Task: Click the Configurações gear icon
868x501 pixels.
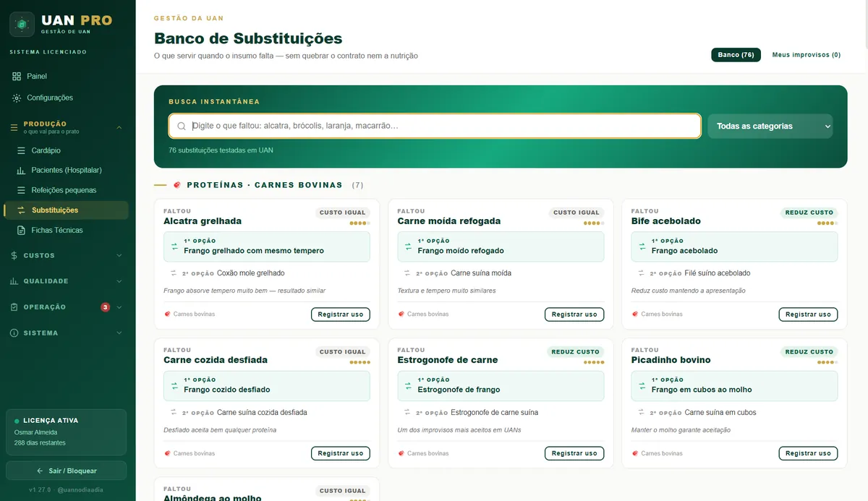Action: pyautogui.click(x=17, y=98)
